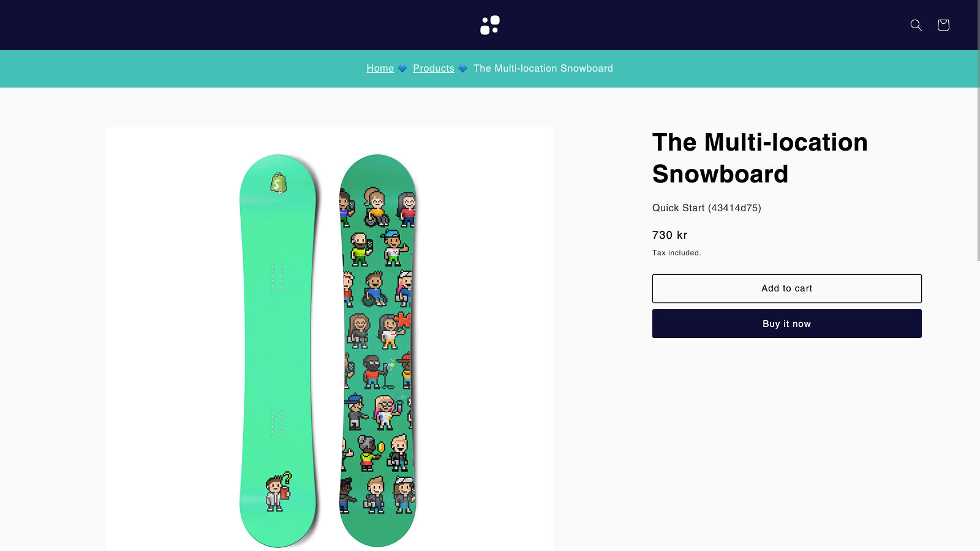
Task: Click the product title heading
Action: 759,157
